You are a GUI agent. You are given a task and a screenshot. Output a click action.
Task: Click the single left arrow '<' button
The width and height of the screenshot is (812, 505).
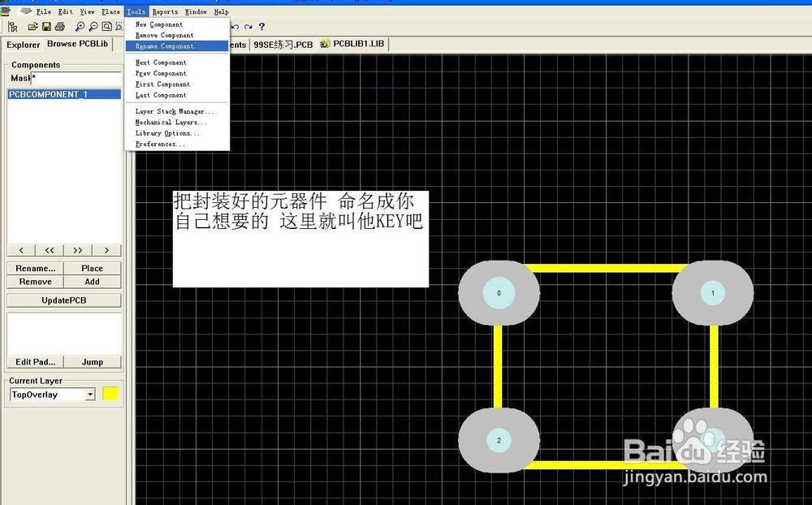[x=21, y=250]
